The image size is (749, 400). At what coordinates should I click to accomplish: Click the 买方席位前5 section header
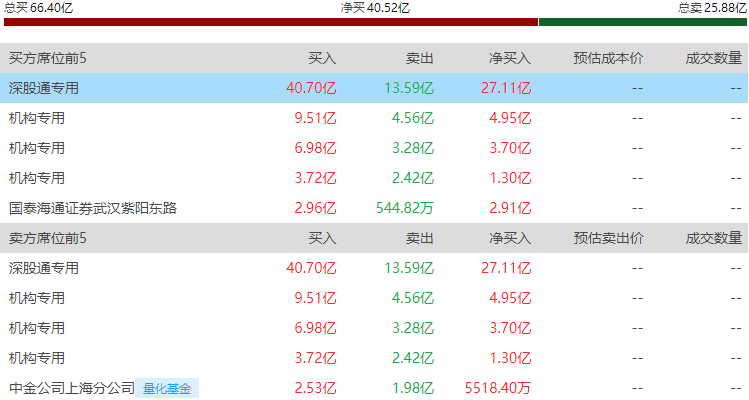pos(48,58)
